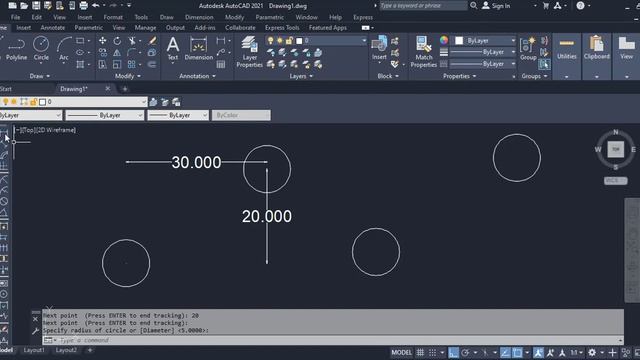
Task: Click the Group tool
Action: [x=528, y=49]
